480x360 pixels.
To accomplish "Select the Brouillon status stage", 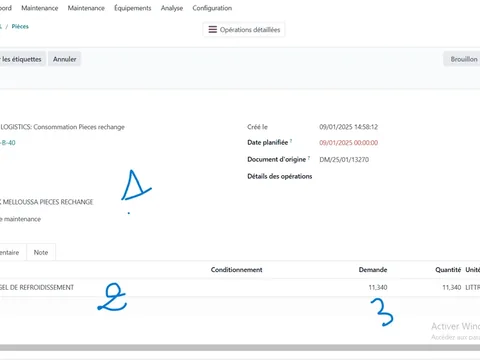I will [x=463, y=59].
